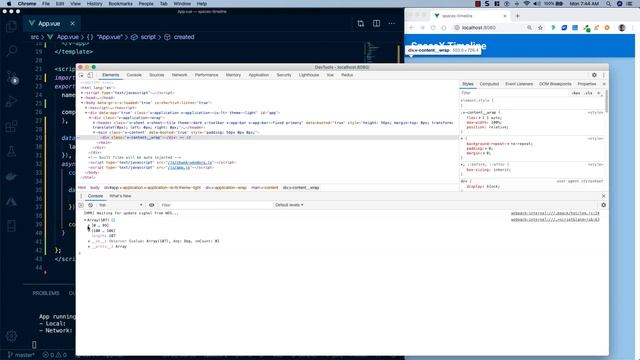Image resolution: width=640 pixels, height=360 pixels.
Task: Open VS Code editor more actions menu
Action: pyautogui.click(x=392, y=24)
